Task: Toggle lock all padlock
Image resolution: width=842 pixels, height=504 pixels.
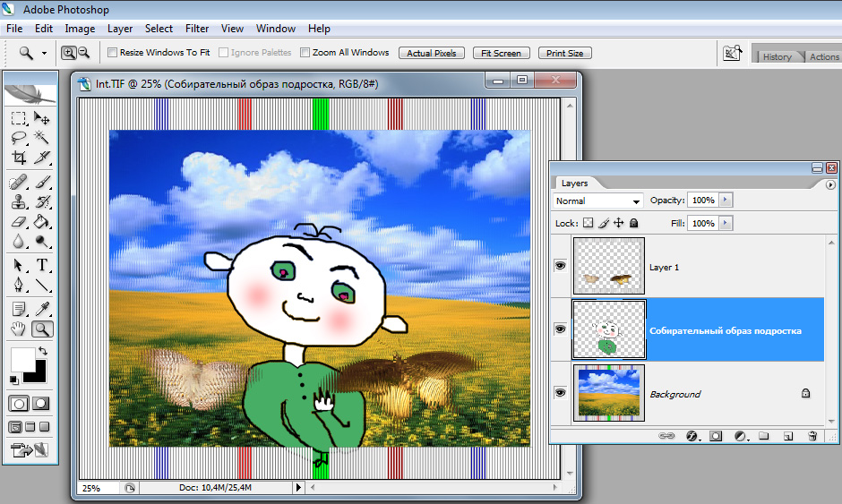Action: (633, 223)
